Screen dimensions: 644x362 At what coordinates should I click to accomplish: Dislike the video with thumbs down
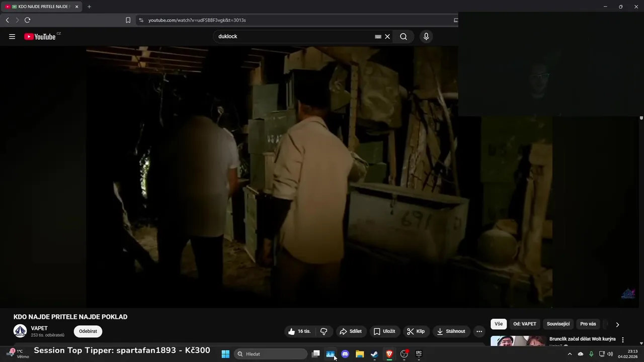pos(324,331)
